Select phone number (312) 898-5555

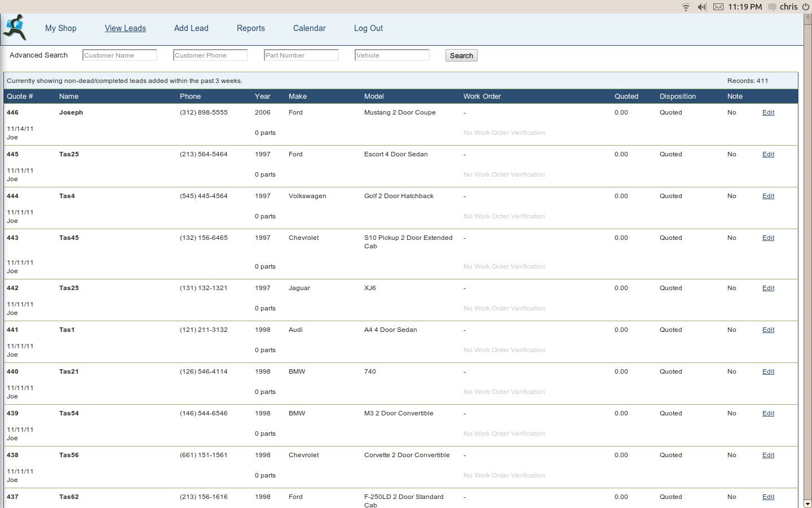204,112
